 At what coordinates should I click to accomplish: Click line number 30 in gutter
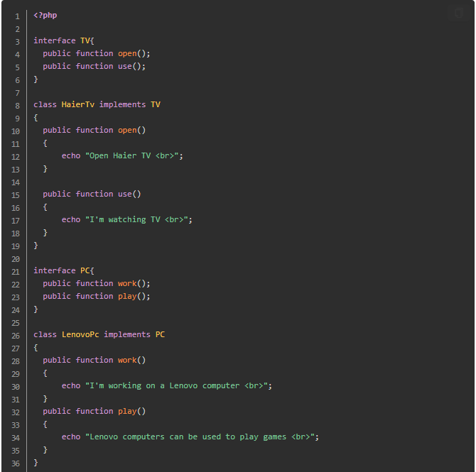pyautogui.click(x=16, y=387)
